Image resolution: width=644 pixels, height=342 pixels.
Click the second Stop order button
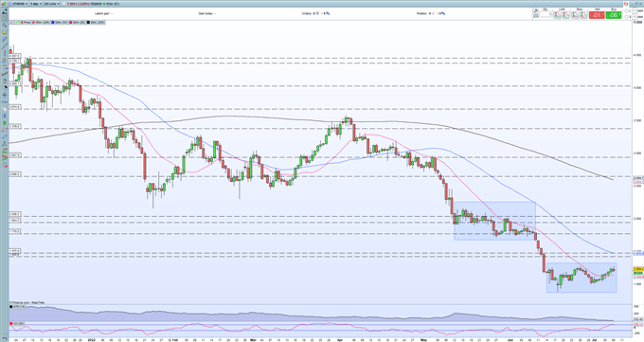coord(583,15)
